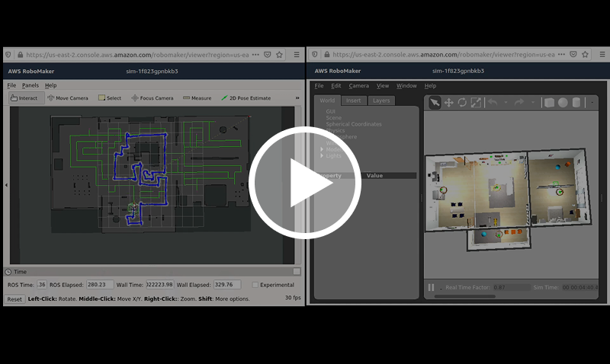Pick the Measure tool
Screen dimensions: 610x364
(x=197, y=98)
